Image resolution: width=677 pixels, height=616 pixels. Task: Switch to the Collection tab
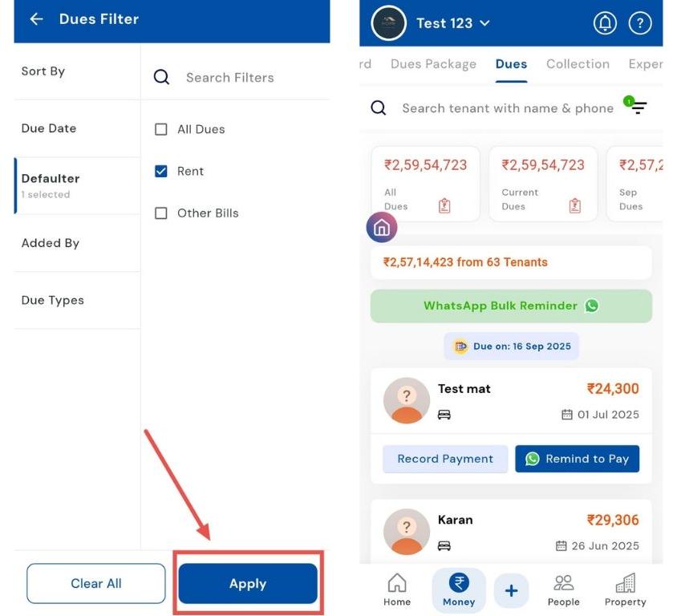coord(578,64)
